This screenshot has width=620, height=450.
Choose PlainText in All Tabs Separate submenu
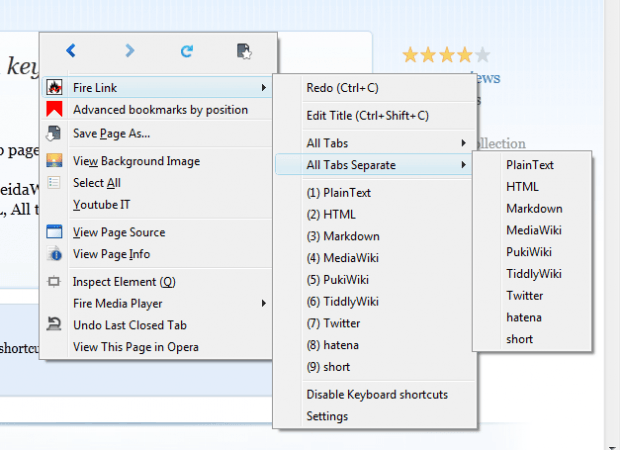[x=532, y=165]
